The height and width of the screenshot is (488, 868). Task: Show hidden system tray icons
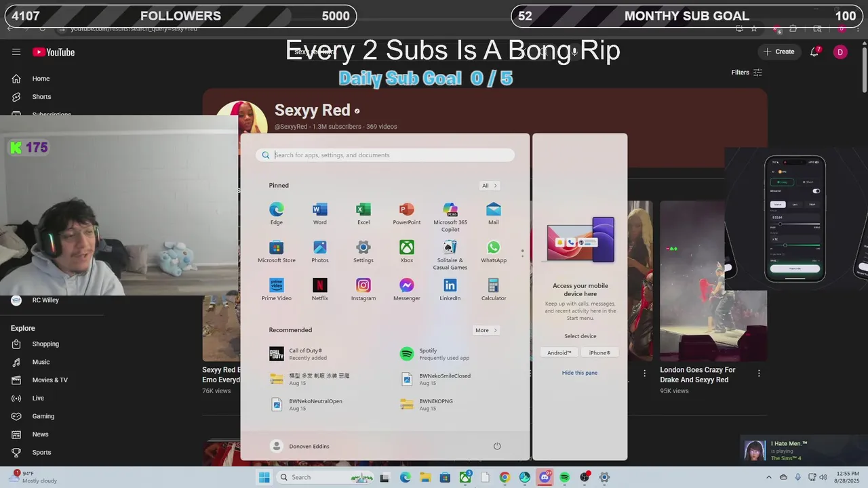pyautogui.click(x=769, y=477)
